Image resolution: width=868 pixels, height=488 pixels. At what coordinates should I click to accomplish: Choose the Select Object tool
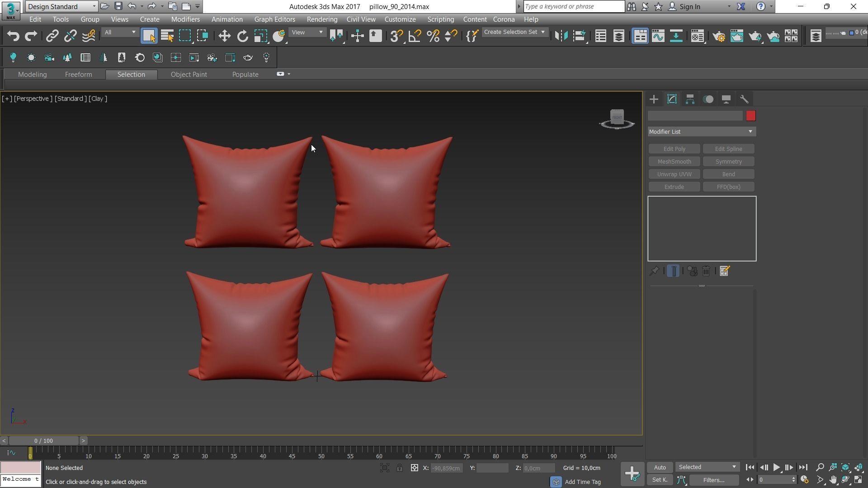tap(149, 36)
